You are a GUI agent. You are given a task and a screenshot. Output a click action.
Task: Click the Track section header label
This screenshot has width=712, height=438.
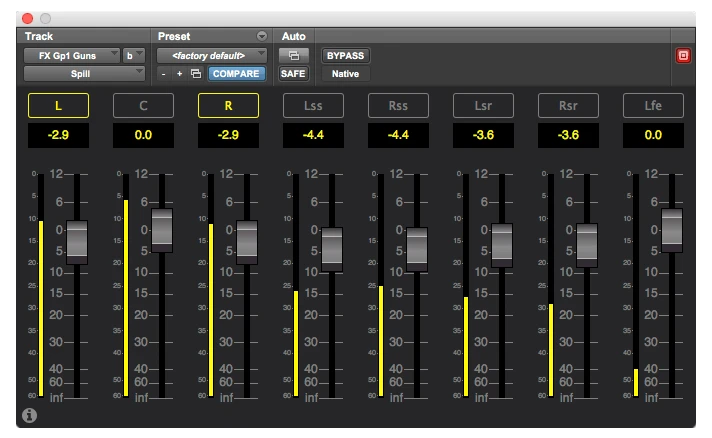coord(39,36)
